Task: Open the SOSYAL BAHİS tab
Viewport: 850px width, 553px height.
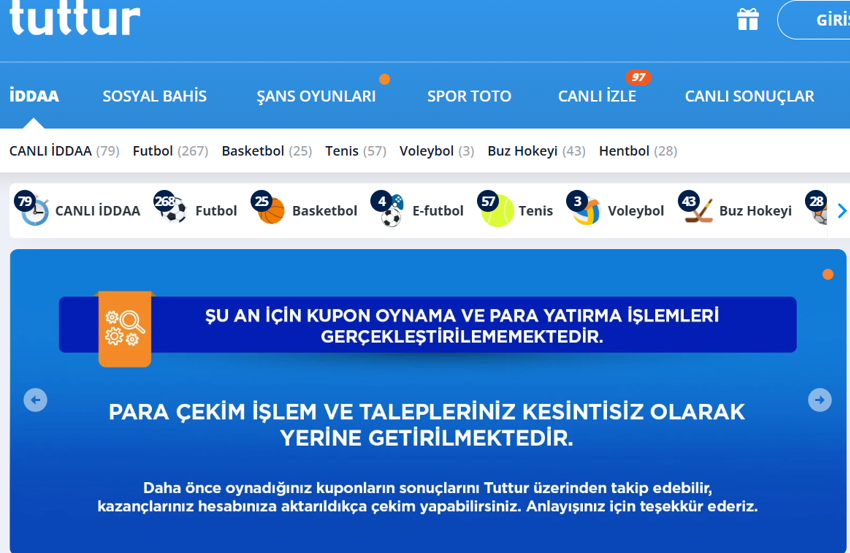Action: pyautogui.click(x=154, y=96)
